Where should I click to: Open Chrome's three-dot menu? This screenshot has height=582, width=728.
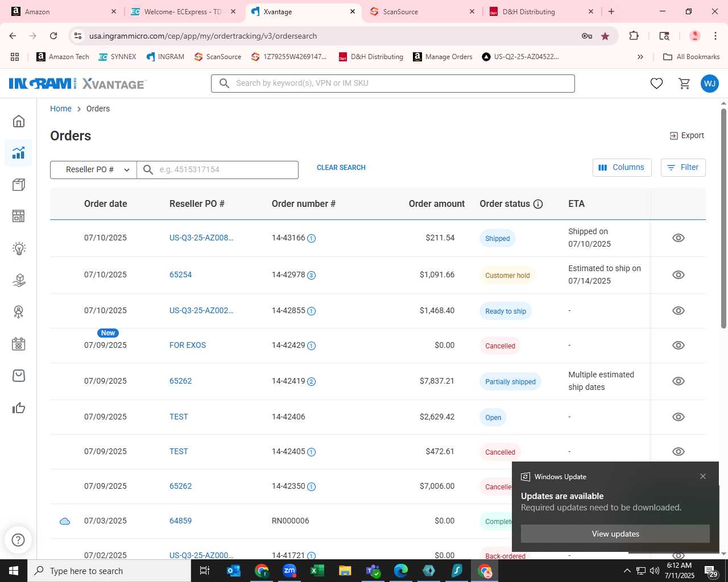pyautogui.click(x=715, y=36)
